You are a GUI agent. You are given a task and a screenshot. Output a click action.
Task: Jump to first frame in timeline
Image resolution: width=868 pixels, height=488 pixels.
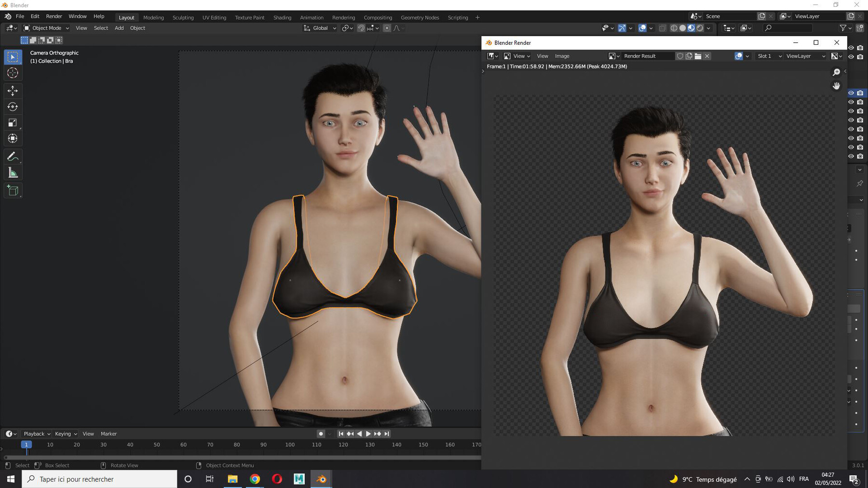click(341, 434)
